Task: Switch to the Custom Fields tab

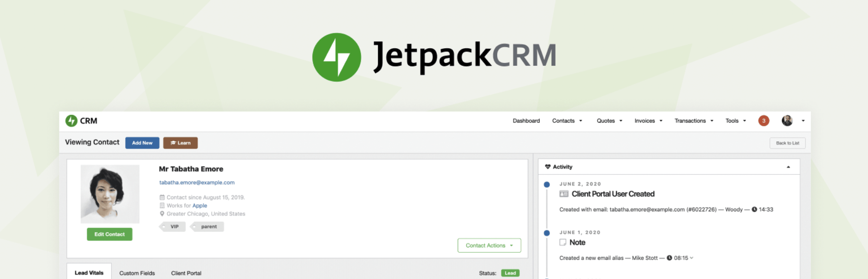Action: click(137, 273)
